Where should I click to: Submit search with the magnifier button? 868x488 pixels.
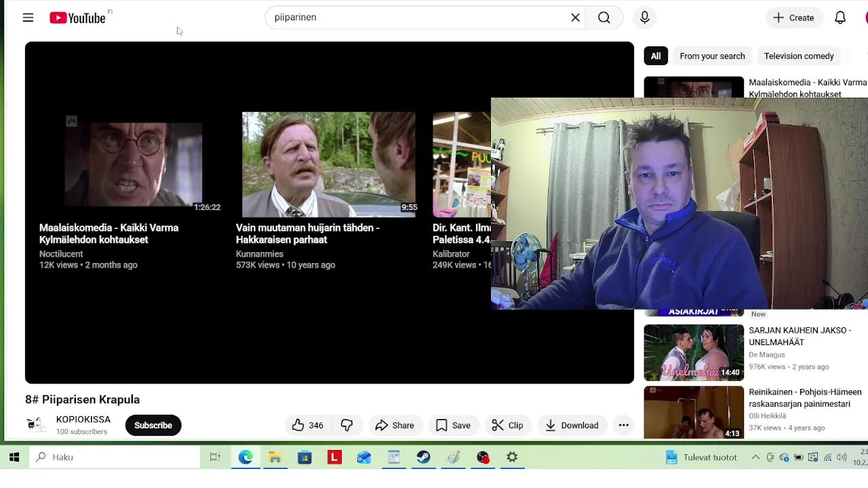[x=604, y=18]
